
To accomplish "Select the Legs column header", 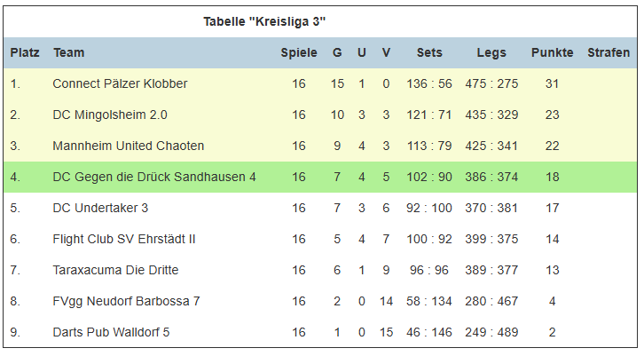I will [491, 52].
